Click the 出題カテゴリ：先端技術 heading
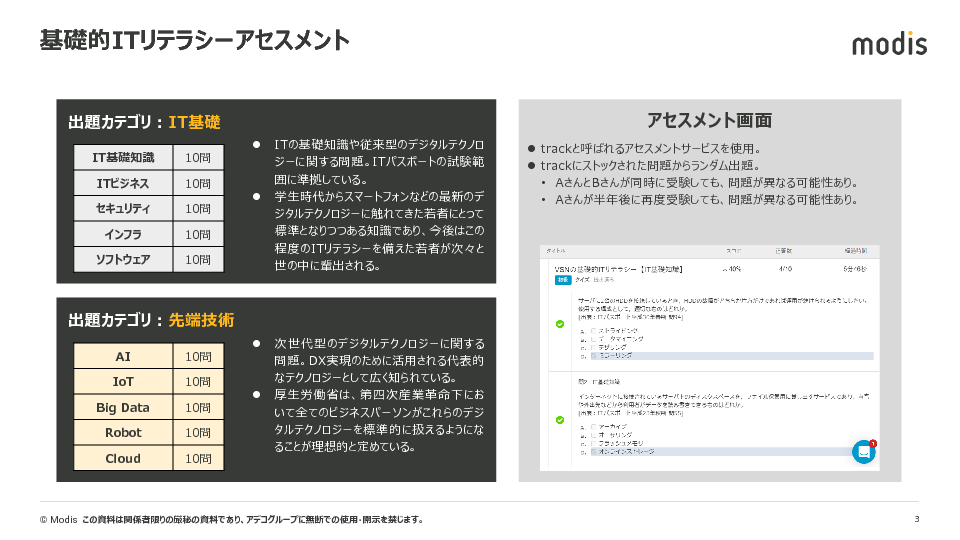This screenshot has height=540, width=960. [x=151, y=320]
